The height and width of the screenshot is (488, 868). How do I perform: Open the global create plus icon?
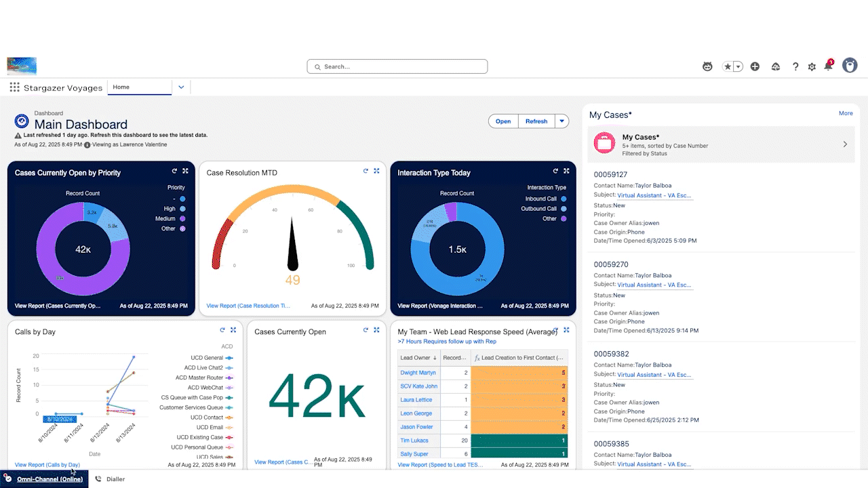click(x=755, y=66)
